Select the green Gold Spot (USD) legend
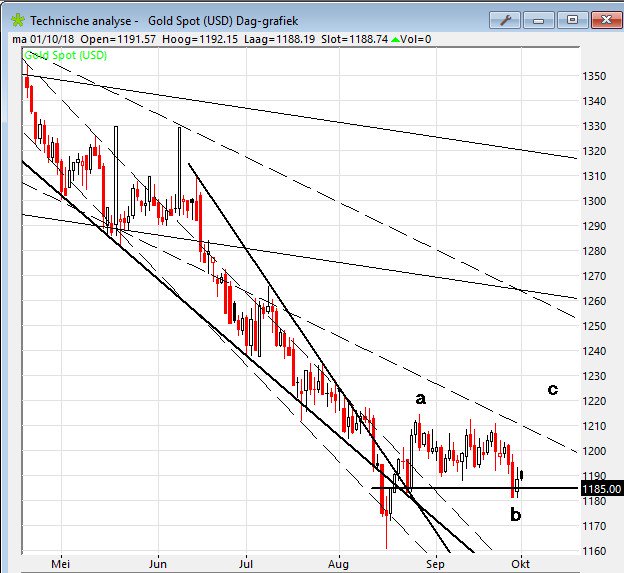 (65, 55)
